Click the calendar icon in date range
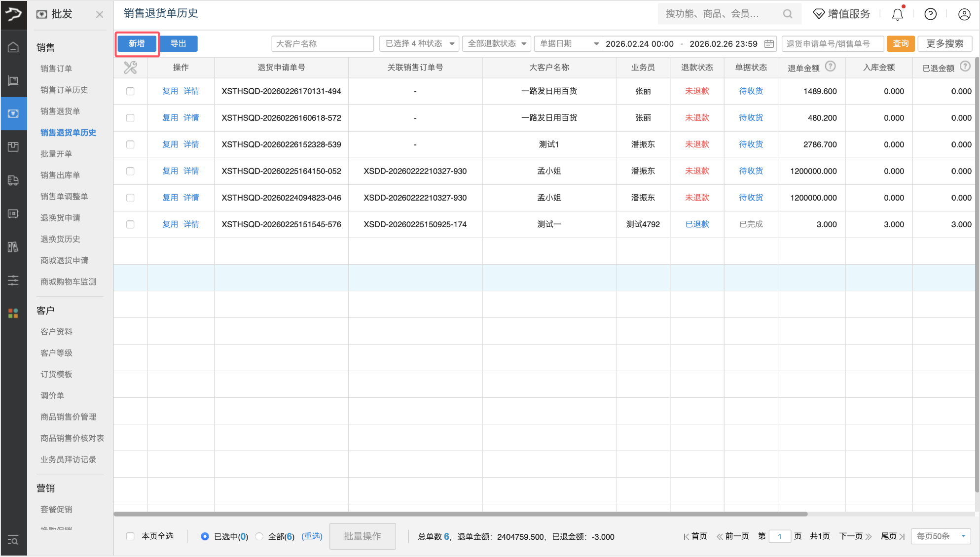 [768, 44]
